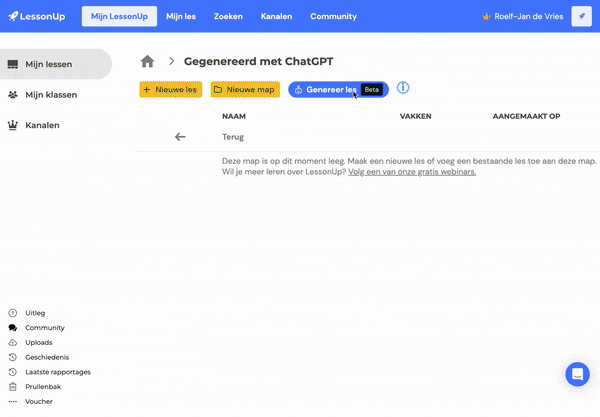Open Kanalen in the left sidebar
The width and height of the screenshot is (600, 417).
point(42,125)
